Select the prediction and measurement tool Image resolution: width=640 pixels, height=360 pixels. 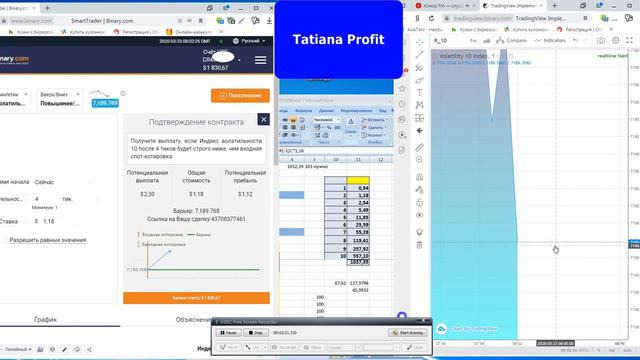[419, 118]
